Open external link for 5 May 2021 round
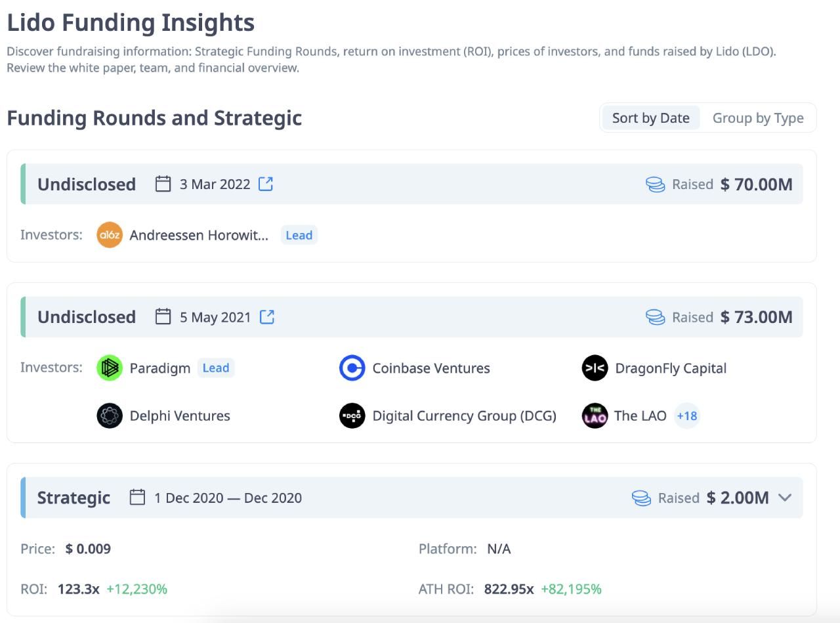Screen dimensions: 840x623 [267, 316]
